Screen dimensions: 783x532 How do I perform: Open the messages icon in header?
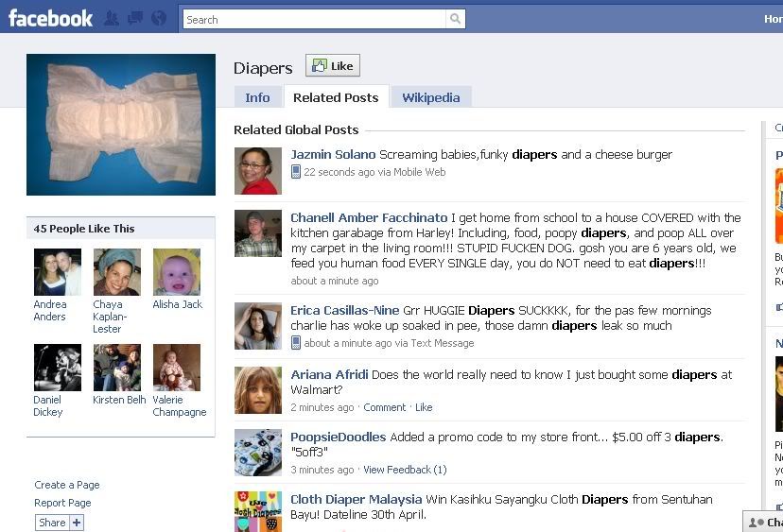(x=135, y=19)
